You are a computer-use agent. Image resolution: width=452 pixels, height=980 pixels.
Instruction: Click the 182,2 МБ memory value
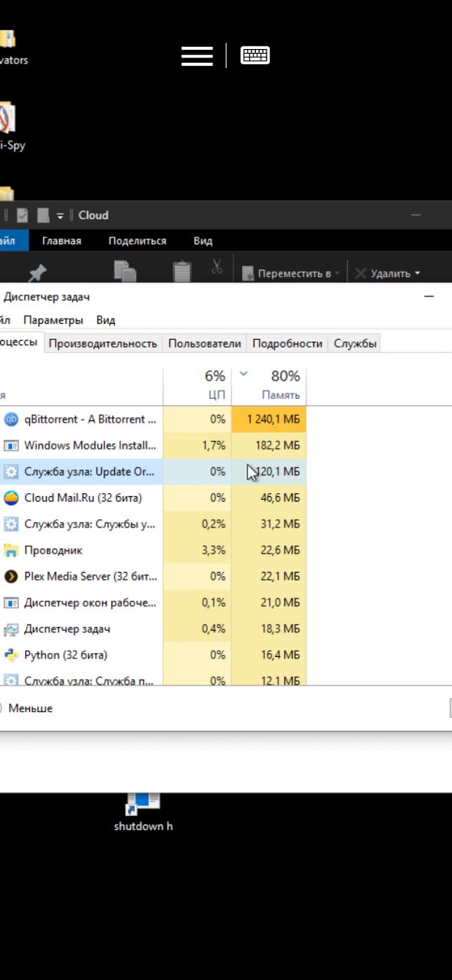tap(278, 445)
